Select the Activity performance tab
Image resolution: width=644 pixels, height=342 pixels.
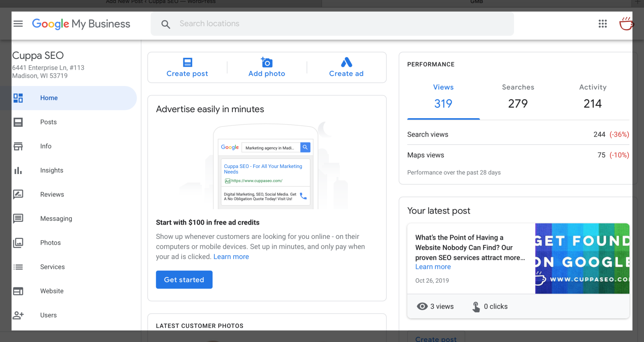(592, 96)
